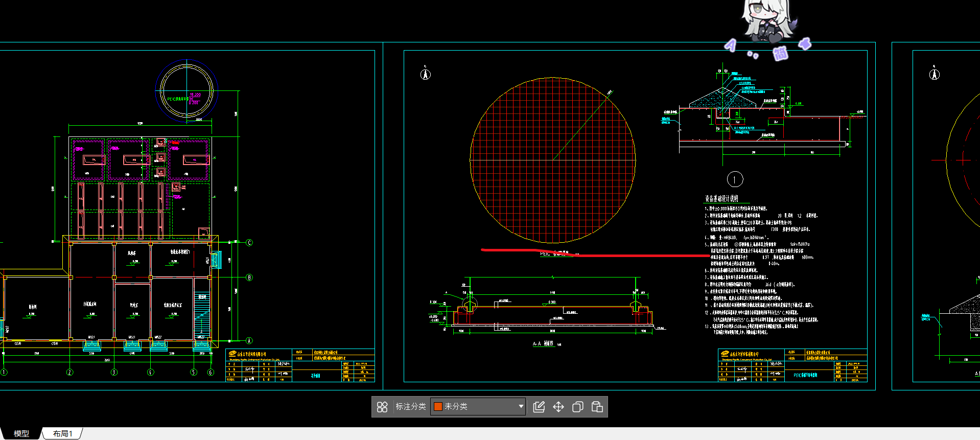Screen dimensions: 980x440
Task: Switch to the 布局1 layout tab
Action: 63,433
